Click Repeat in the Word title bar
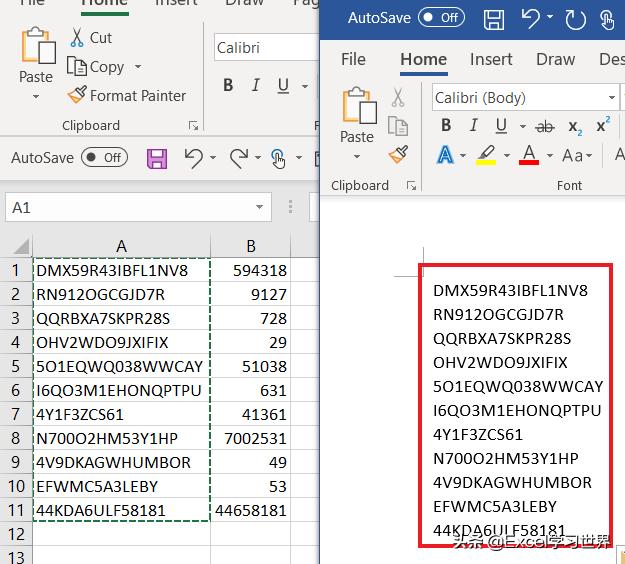The image size is (625, 564). pos(576,20)
